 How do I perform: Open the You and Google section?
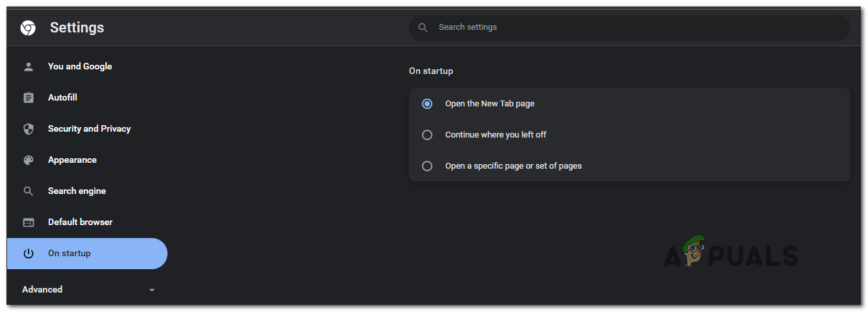tap(80, 67)
